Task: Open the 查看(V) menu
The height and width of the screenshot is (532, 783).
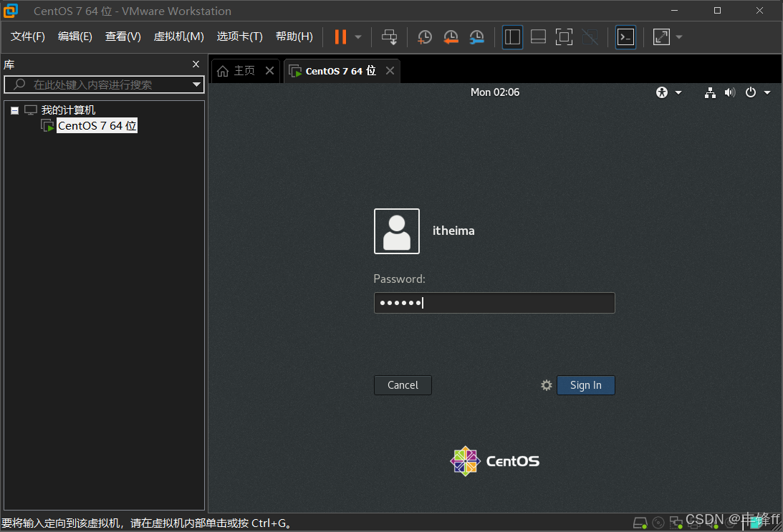Action: (123, 37)
